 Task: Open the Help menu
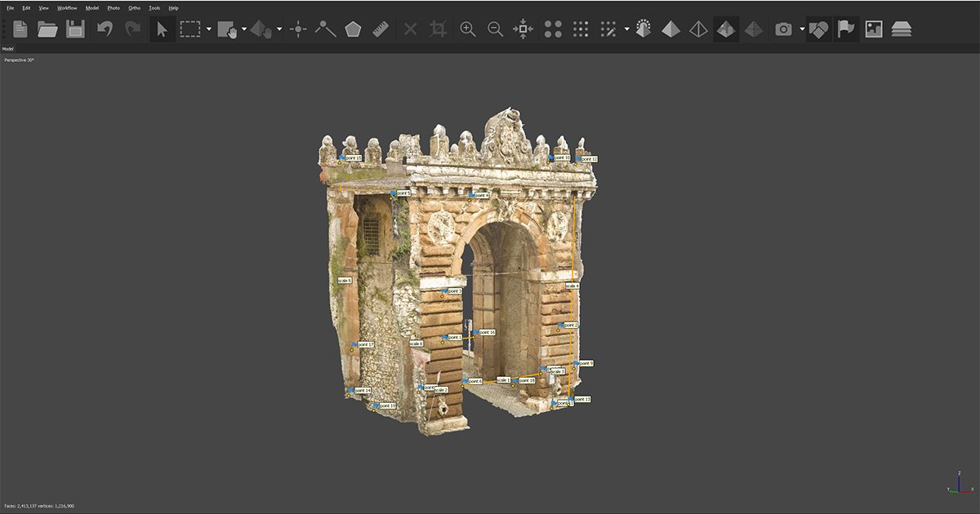pyautogui.click(x=173, y=7)
